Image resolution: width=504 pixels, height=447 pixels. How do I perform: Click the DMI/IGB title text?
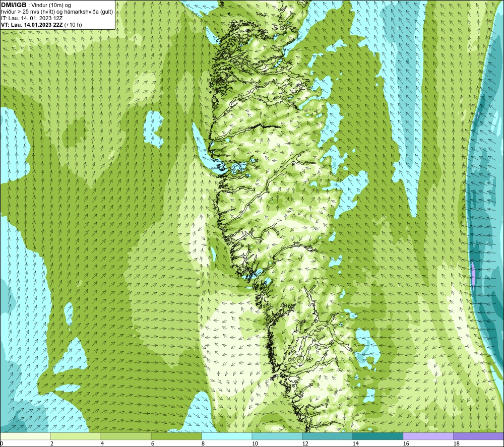pos(14,5)
